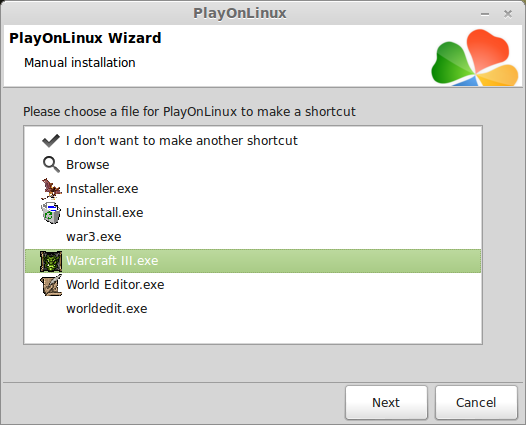Click the Warcraft III orc face icon
The image size is (526, 425).
tap(51, 261)
